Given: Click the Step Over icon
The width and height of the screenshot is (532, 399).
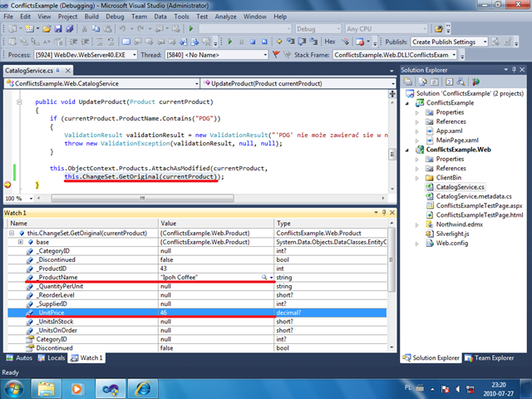Looking at the screenshot, I should click(x=302, y=42).
